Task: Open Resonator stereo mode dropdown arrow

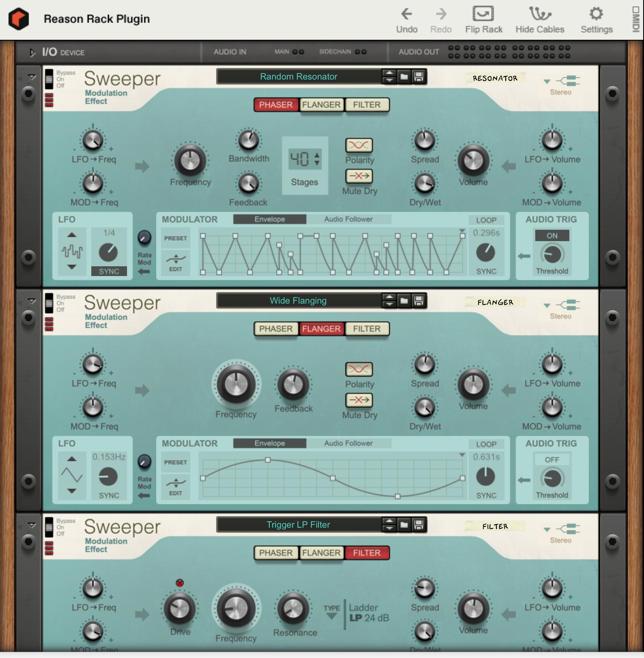Action: [x=547, y=82]
